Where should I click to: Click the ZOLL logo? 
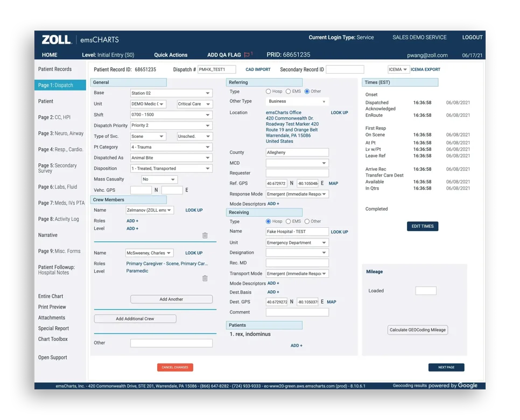tap(57, 39)
